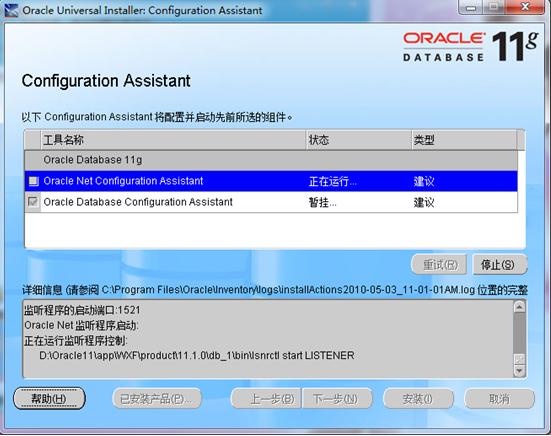Click the lsnrctl start LISTENER command line
This screenshot has height=436, width=551.
coord(197,356)
